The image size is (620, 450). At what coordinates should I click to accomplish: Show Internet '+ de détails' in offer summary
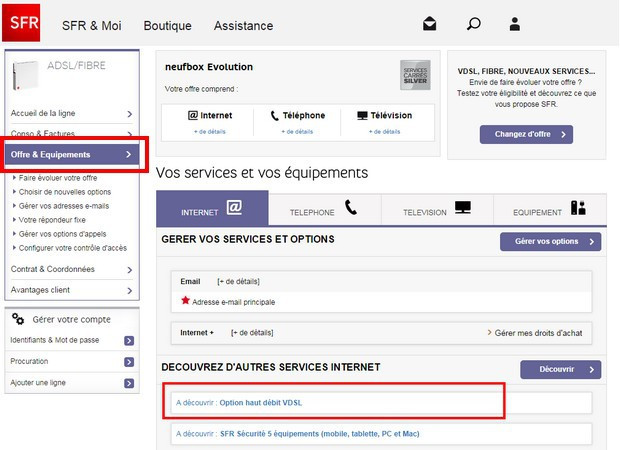pyautogui.click(x=210, y=132)
